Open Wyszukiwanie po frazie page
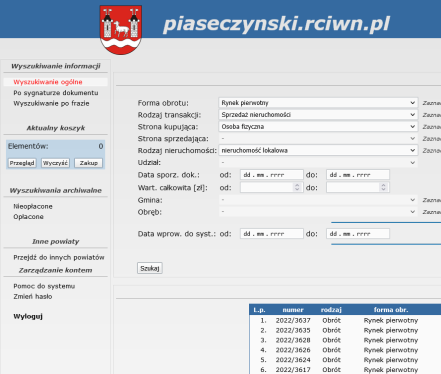Viewport: 441px width, 374px height. (x=51, y=103)
